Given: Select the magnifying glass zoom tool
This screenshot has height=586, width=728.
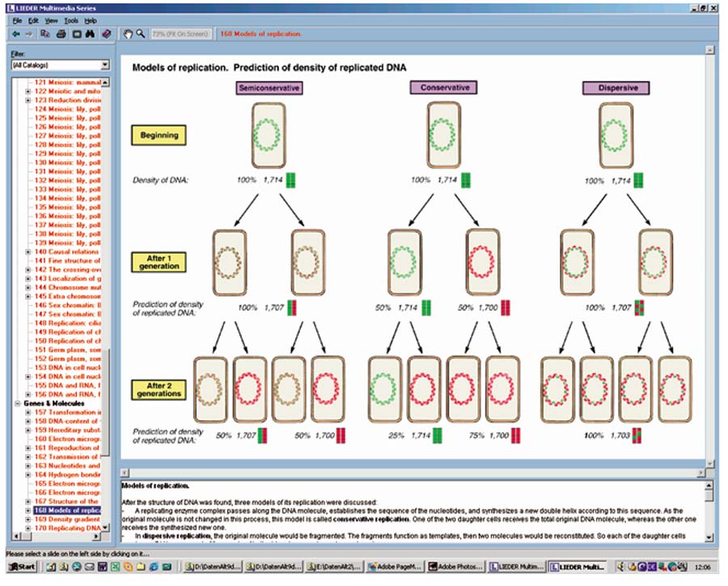Looking at the screenshot, I should click(x=141, y=34).
